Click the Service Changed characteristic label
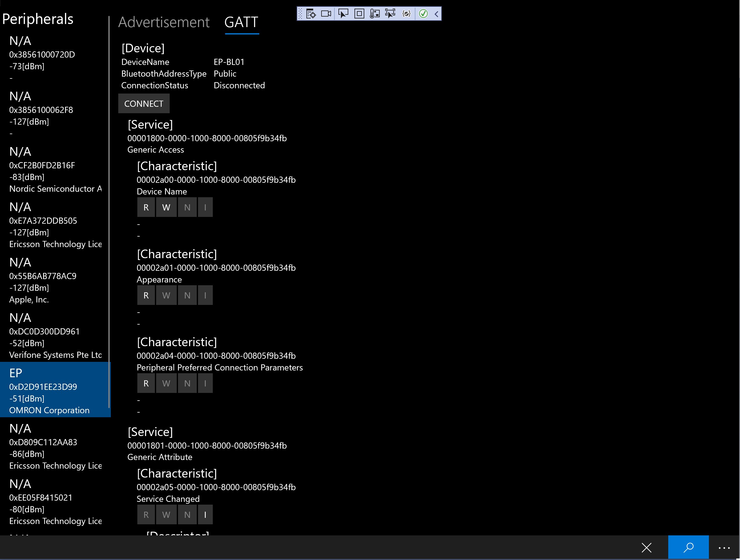The image size is (740, 560). tap(168, 499)
